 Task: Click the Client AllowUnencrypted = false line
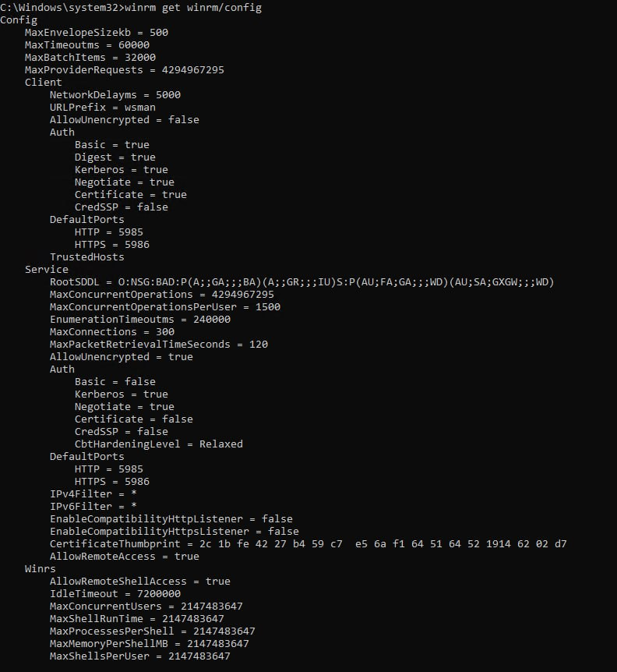(124, 119)
